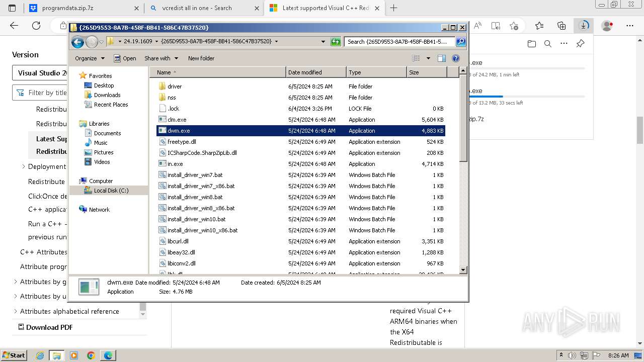Open more options in downloads panel

coord(564,44)
